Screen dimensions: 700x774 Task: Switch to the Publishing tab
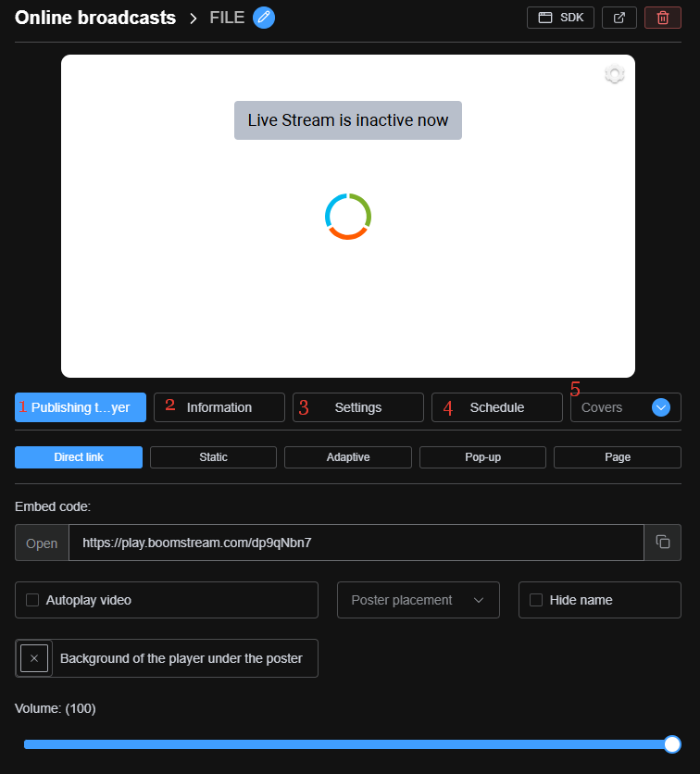pyautogui.click(x=81, y=407)
